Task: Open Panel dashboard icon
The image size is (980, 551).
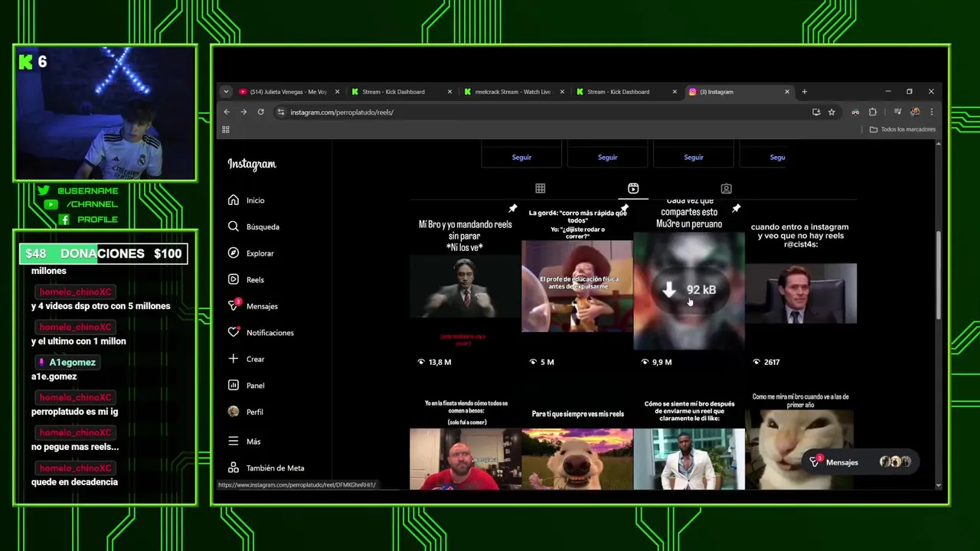Action: [234, 385]
